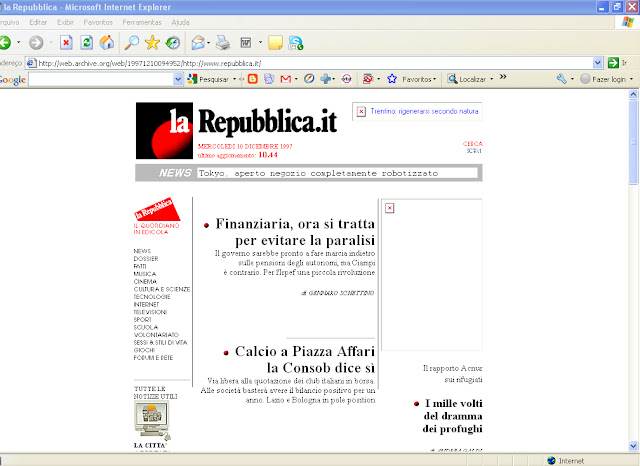Viewport: 640px width, 466px height.
Task: Open the Favoritos dropdown in Google toolbar
Action: pos(435,79)
